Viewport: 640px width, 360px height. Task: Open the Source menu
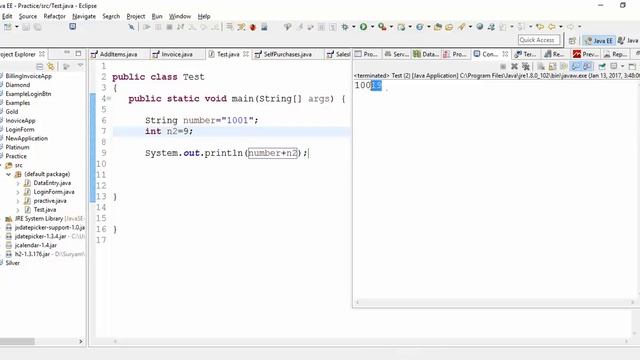point(28,16)
